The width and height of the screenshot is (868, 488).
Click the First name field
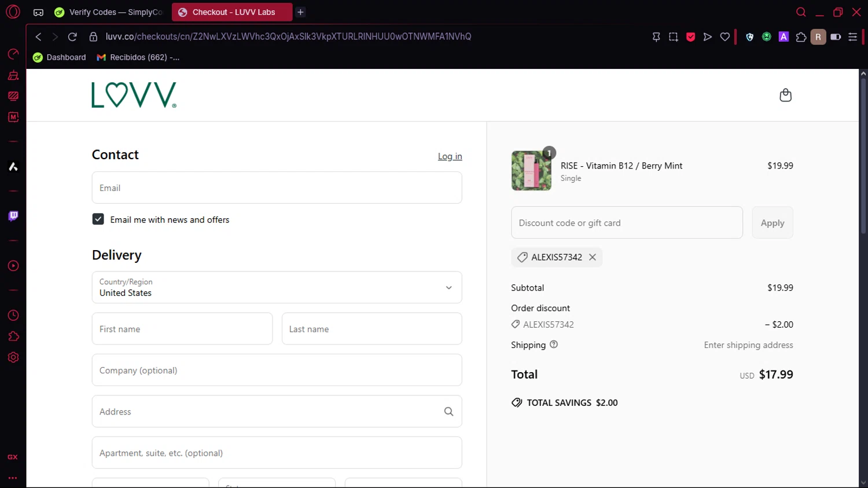click(182, 329)
